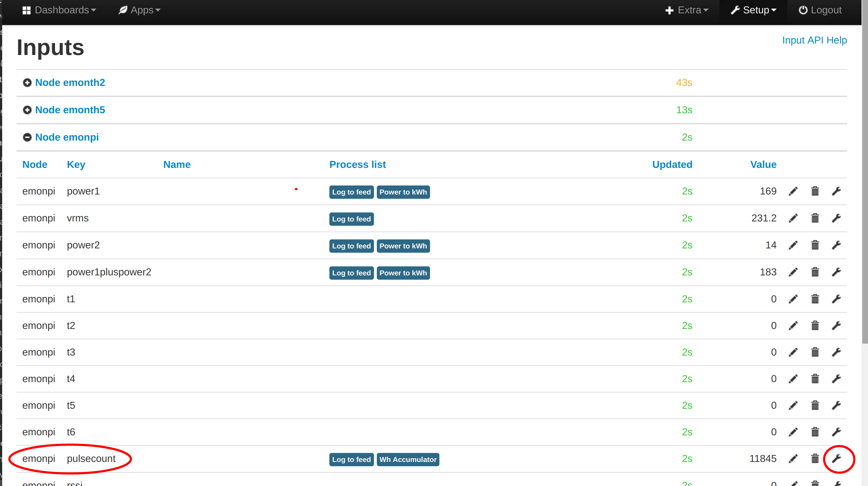Delete input t1 with trash icon
868x486 pixels.
pos(815,299)
